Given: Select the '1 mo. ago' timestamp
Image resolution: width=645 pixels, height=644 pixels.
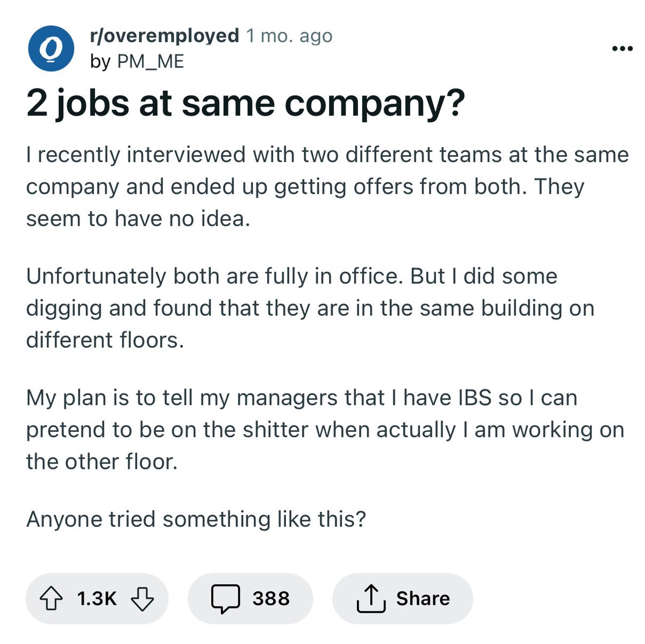Looking at the screenshot, I should [289, 36].
